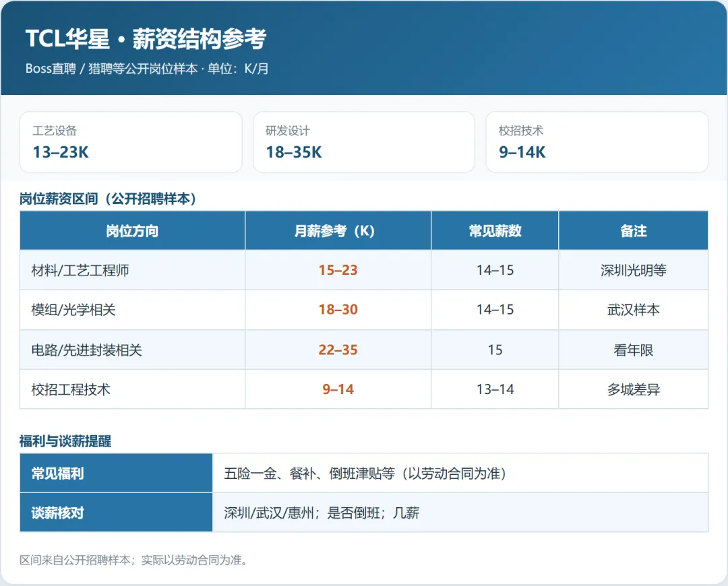728x586 pixels.
Task: Click the 13–23K salary value
Action: click(61, 152)
